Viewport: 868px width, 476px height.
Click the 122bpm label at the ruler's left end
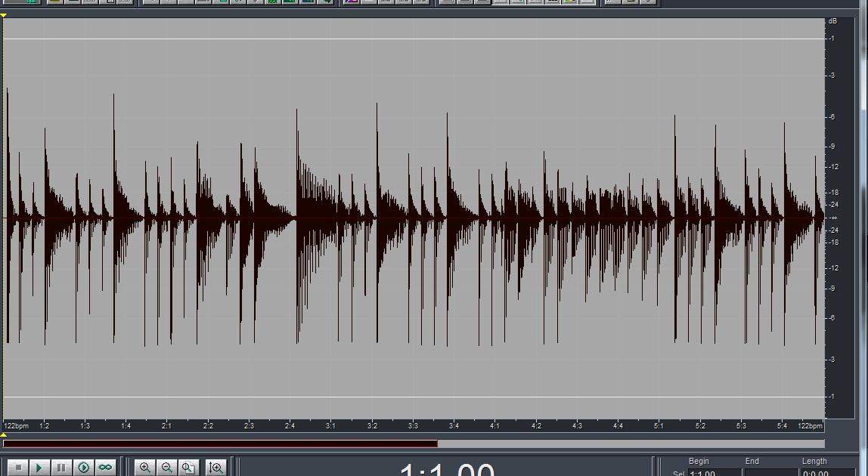click(16, 426)
